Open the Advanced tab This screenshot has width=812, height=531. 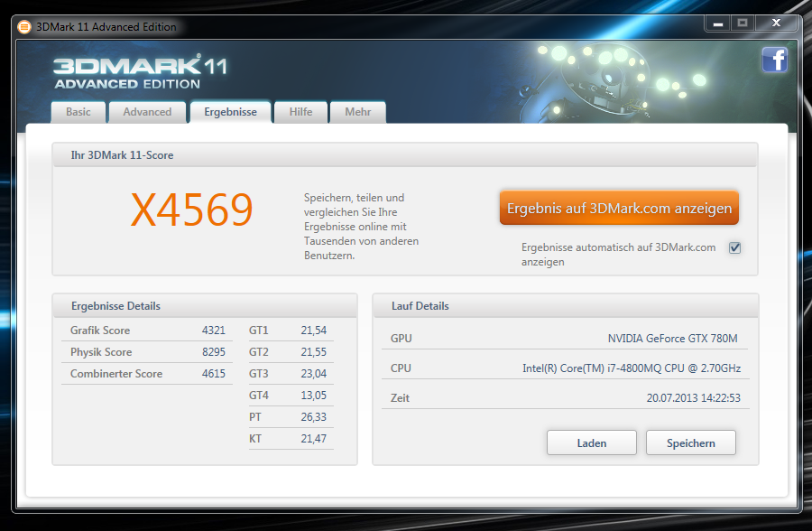147,112
